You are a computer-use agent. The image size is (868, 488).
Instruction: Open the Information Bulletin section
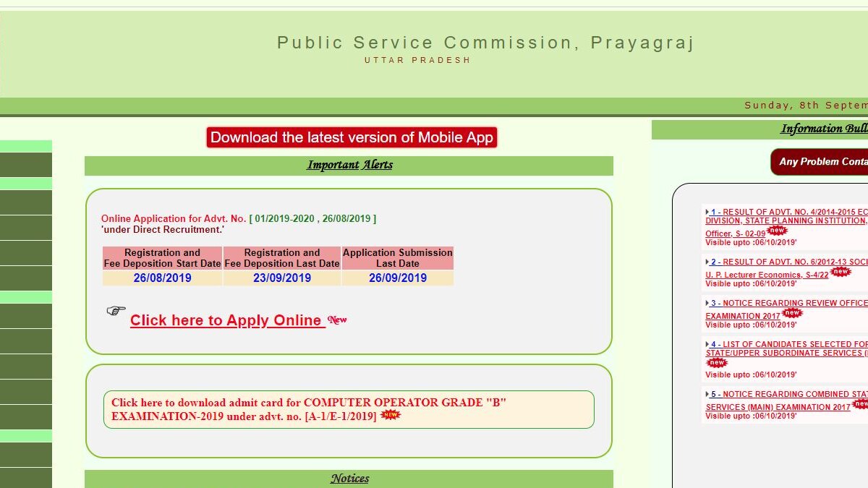(x=824, y=128)
